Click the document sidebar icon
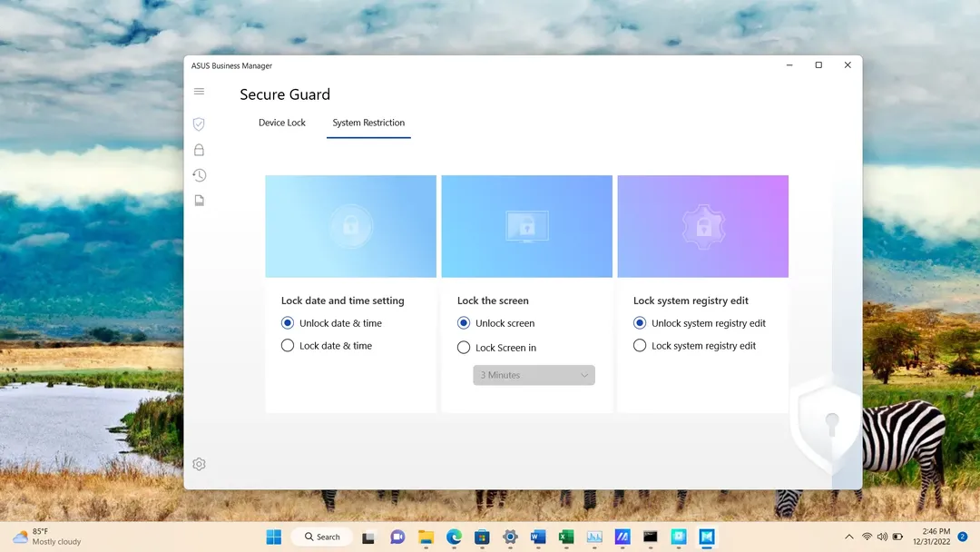The image size is (980, 552). tap(199, 201)
